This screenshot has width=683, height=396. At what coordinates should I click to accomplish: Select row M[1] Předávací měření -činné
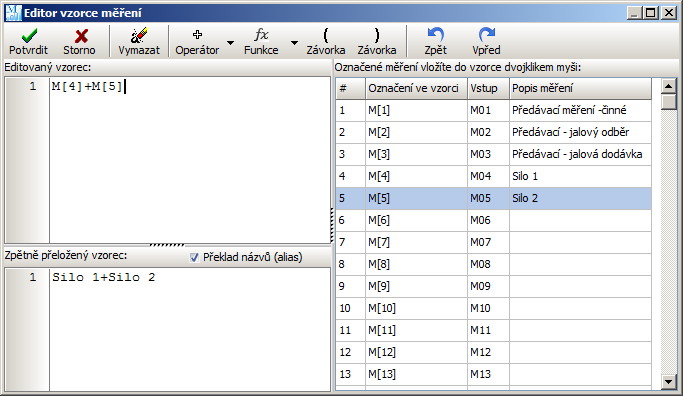494,110
